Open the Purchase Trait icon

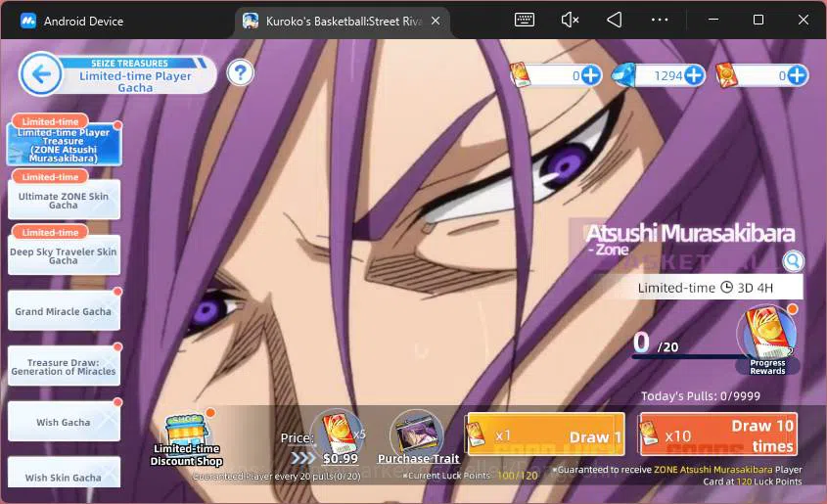(x=418, y=437)
